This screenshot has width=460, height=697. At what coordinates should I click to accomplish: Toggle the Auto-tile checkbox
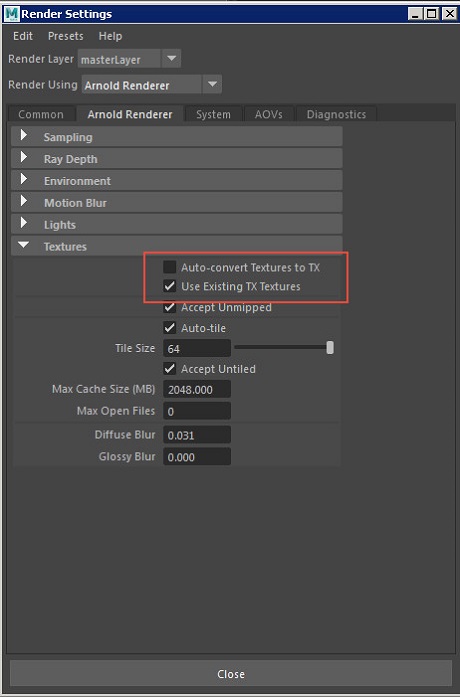coord(169,328)
